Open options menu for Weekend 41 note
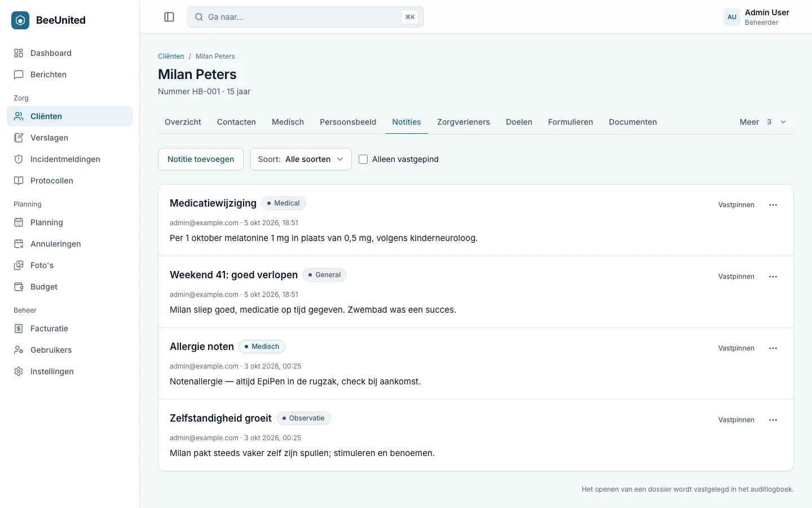Viewport: 812px width, 508px height. tap(773, 277)
